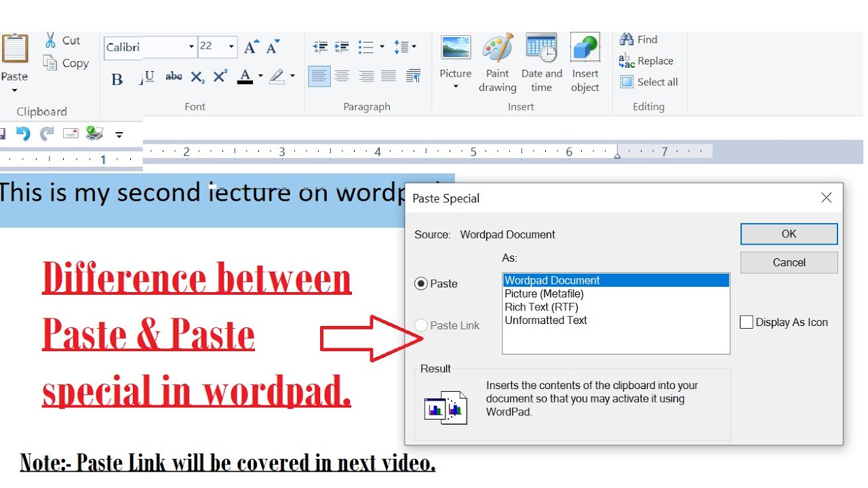Toggle bold formatting
Viewport: 868px width, 488px height.
[117, 79]
